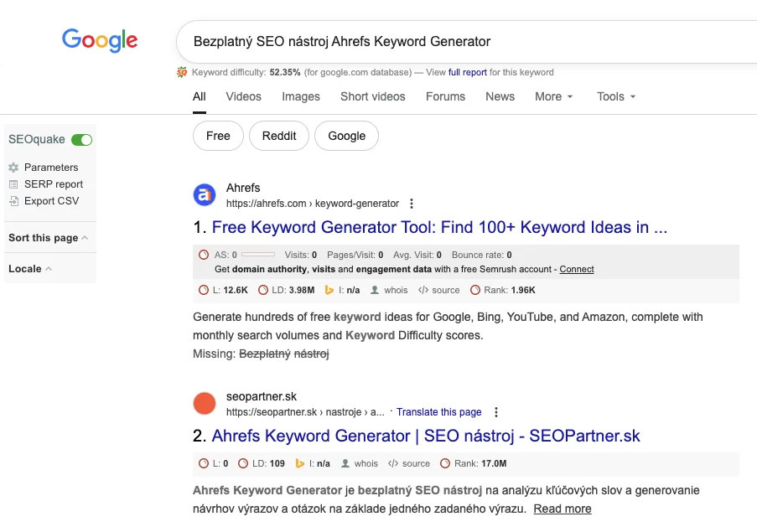Click the seopartner.sk orange favicon
Image resolution: width=757 pixels, height=532 pixels.
(x=205, y=404)
